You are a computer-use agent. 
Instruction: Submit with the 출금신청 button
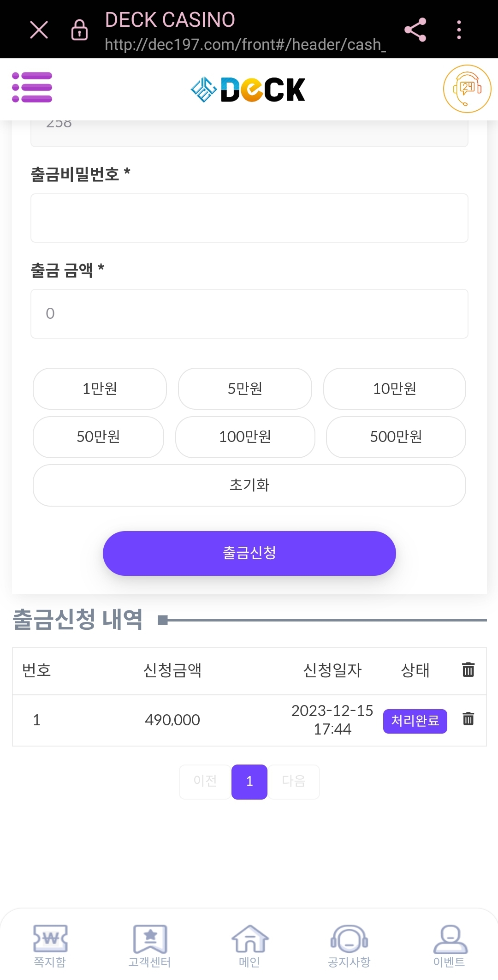(x=249, y=553)
